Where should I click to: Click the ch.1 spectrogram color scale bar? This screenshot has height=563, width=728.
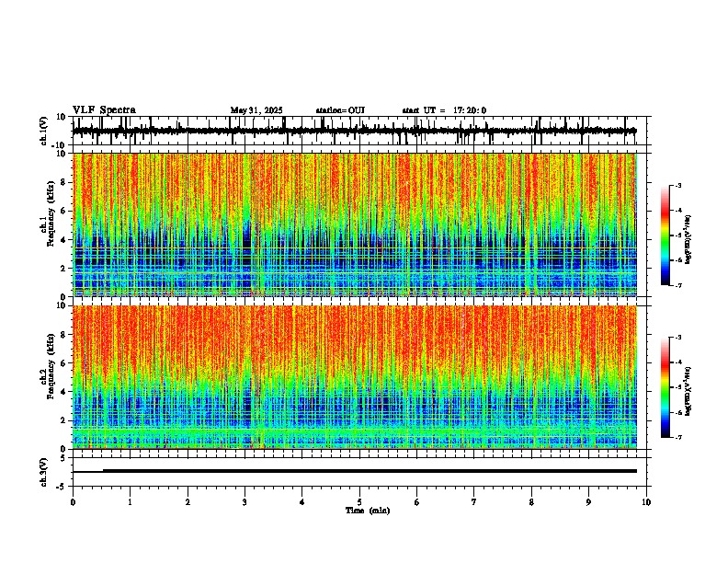pyautogui.click(x=665, y=236)
